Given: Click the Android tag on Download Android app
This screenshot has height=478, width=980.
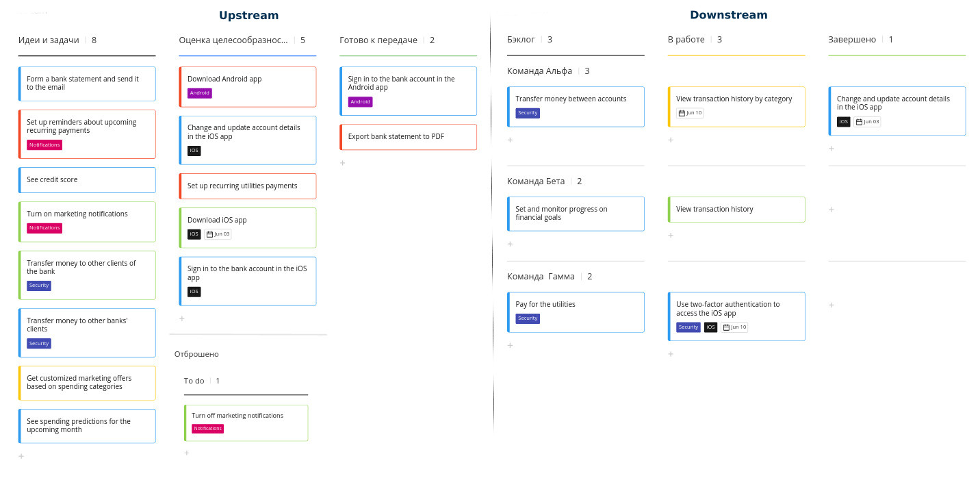Looking at the screenshot, I should click(200, 93).
